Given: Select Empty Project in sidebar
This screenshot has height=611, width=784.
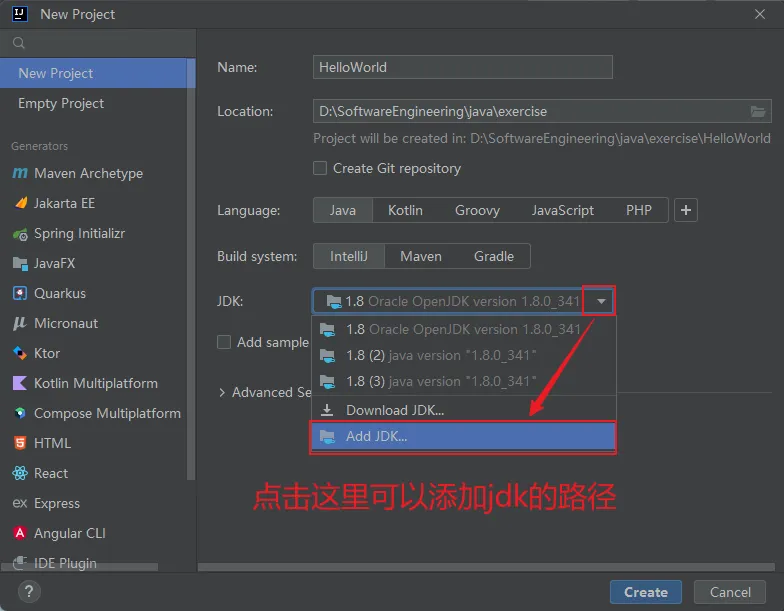Looking at the screenshot, I should click(x=94, y=103).
